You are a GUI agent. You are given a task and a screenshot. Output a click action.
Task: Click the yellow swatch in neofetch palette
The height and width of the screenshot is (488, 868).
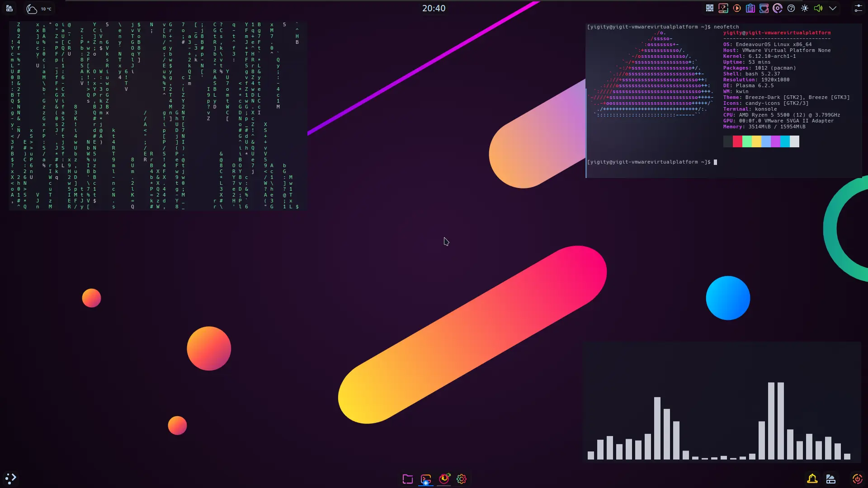click(756, 141)
